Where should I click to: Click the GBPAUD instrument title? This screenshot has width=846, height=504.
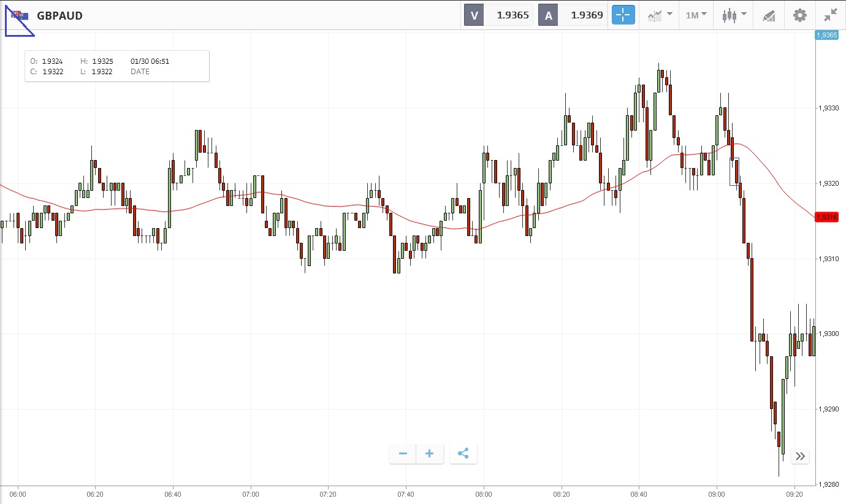coord(59,16)
